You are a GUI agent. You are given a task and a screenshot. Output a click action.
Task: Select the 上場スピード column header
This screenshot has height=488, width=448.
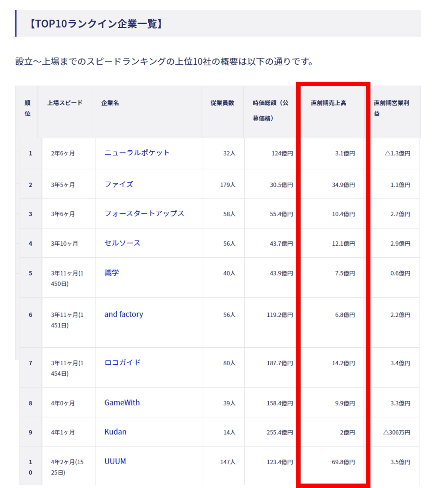(65, 103)
